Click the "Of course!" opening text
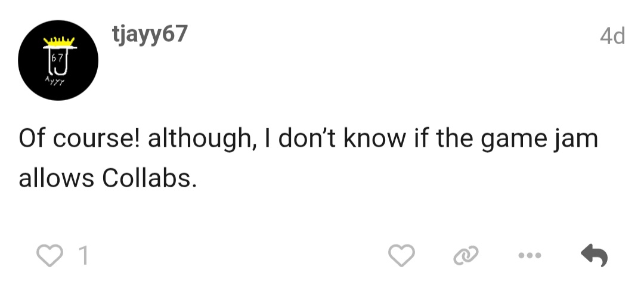 [79, 140]
